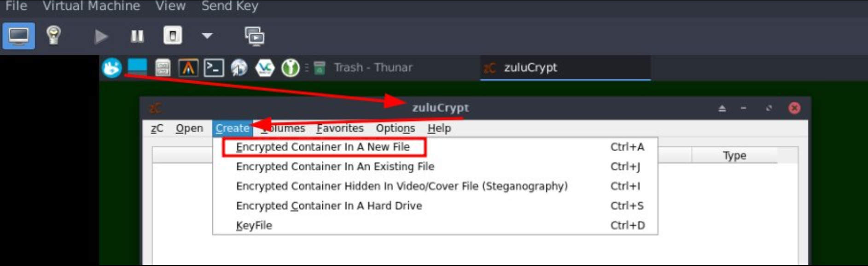The height and width of the screenshot is (266, 868).
Task: Select Encrypted Container Hidden In Video/Cover File
Action: click(x=435, y=186)
